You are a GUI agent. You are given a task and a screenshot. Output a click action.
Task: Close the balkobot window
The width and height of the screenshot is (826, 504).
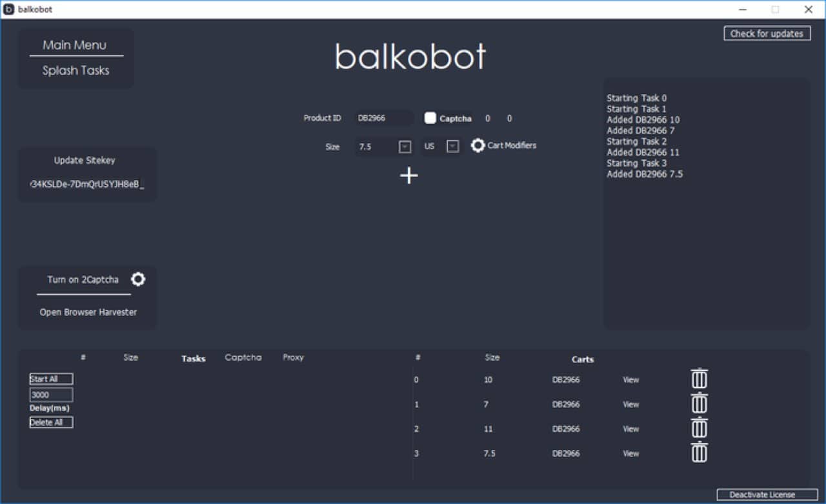click(809, 9)
